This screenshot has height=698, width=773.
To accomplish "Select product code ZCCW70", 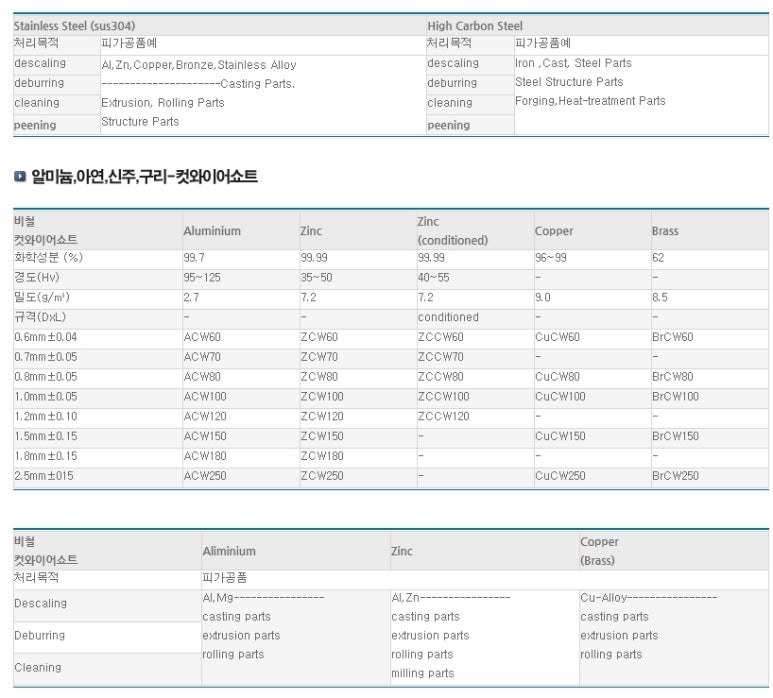I will (441, 356).
